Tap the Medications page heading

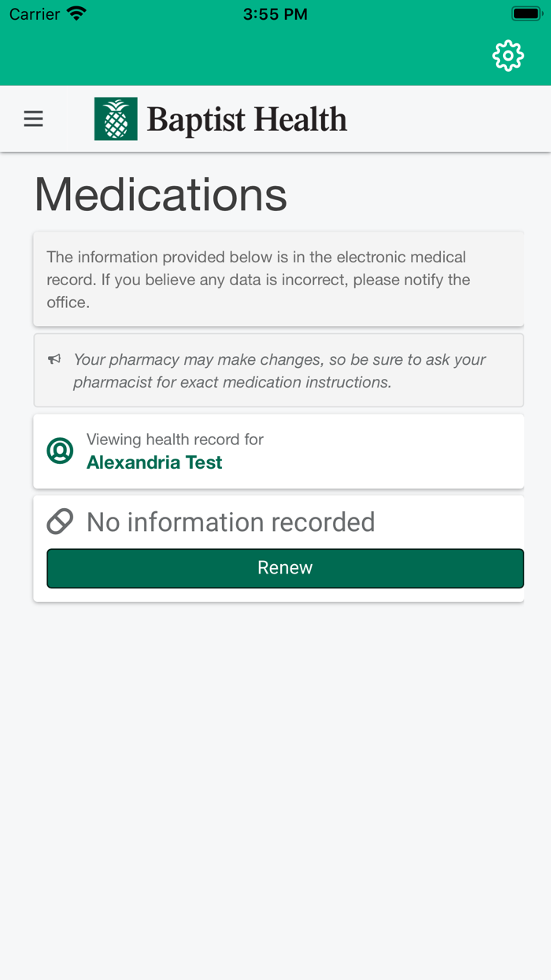pyautogui.click(x=161, y=194)
